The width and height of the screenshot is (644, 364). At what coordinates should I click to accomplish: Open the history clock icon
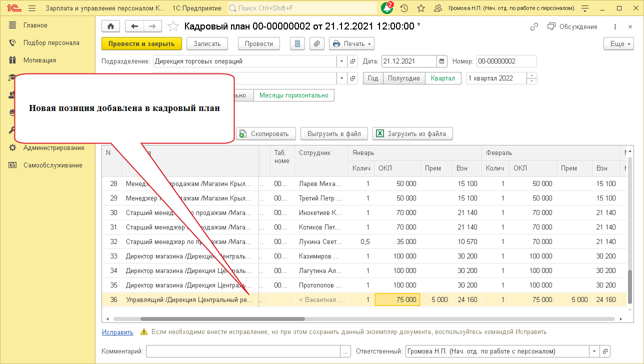point(404,8)
